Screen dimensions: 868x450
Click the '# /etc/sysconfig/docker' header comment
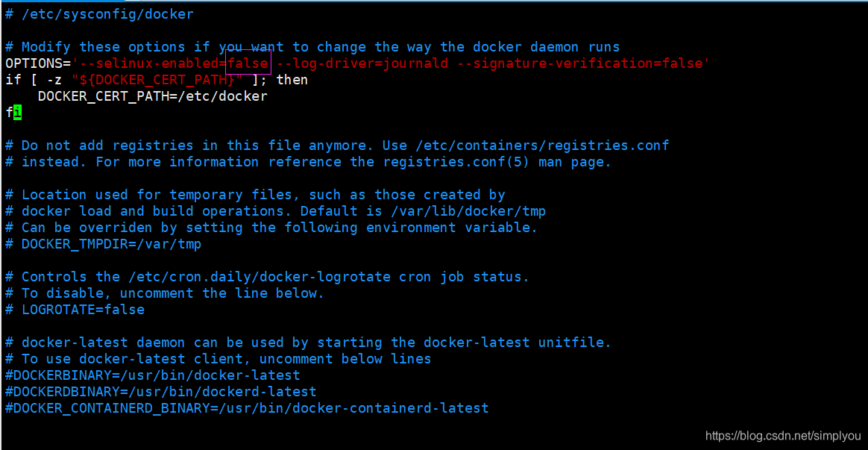100,14
